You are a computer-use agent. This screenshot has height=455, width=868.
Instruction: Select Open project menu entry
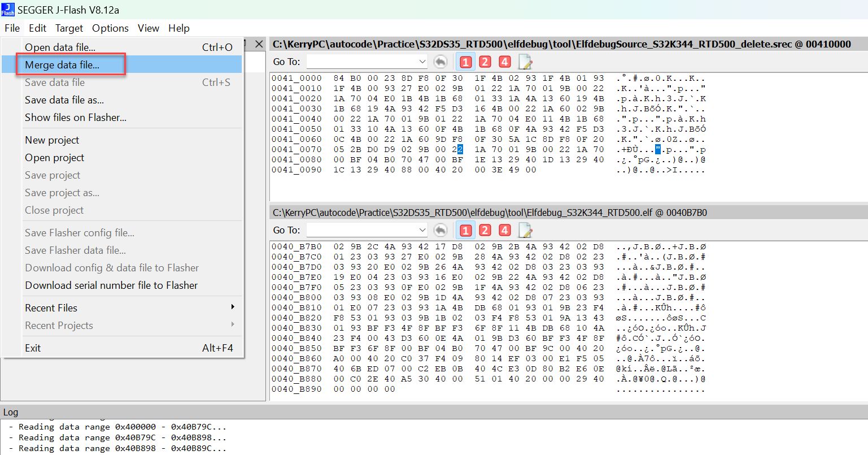point(123,158)
